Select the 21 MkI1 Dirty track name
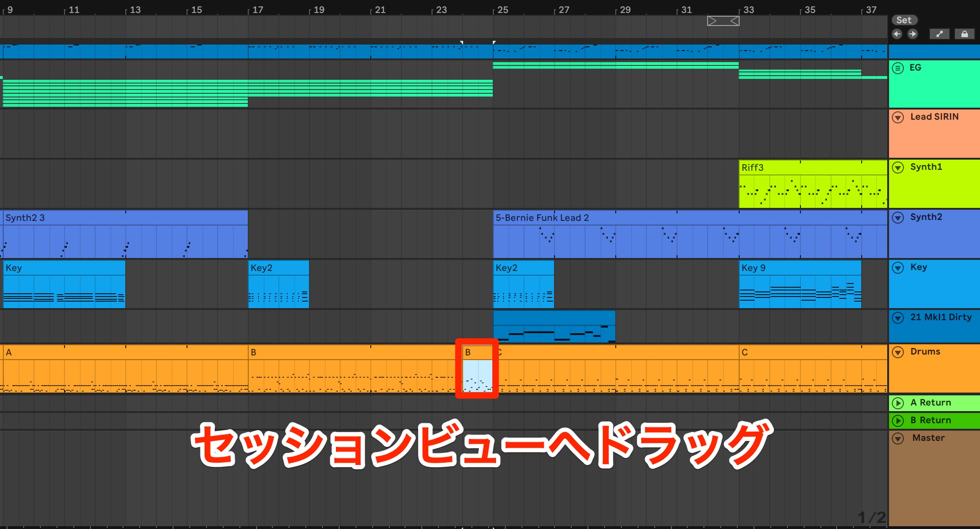Image resolution: width=980 pixels, height=529 pixels. [x=941, y=317]
